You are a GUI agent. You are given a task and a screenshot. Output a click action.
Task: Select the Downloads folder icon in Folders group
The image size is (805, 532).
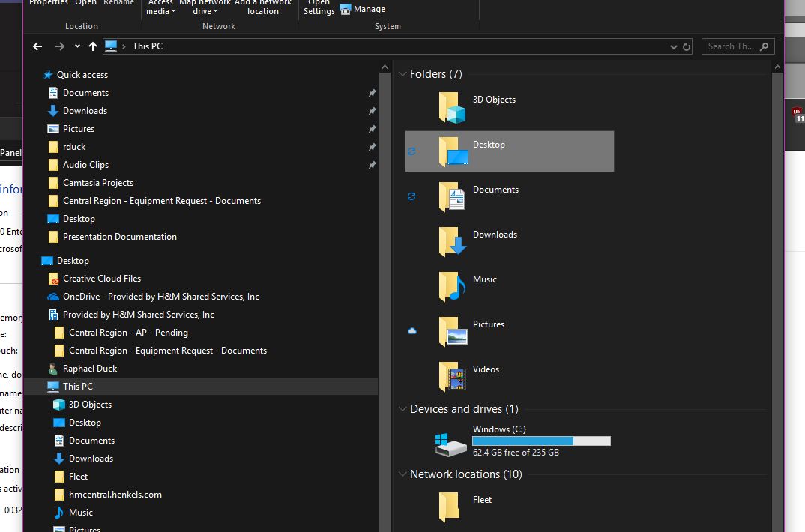(452, 241)
